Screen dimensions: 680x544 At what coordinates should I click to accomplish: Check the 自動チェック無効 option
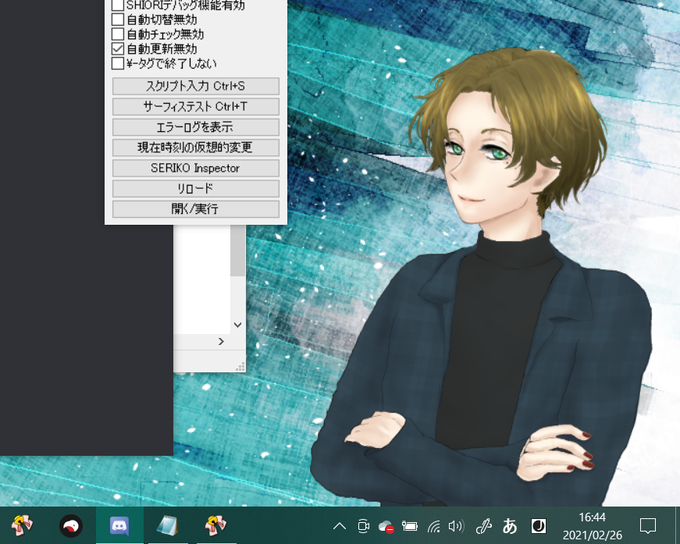pos(118,34)
